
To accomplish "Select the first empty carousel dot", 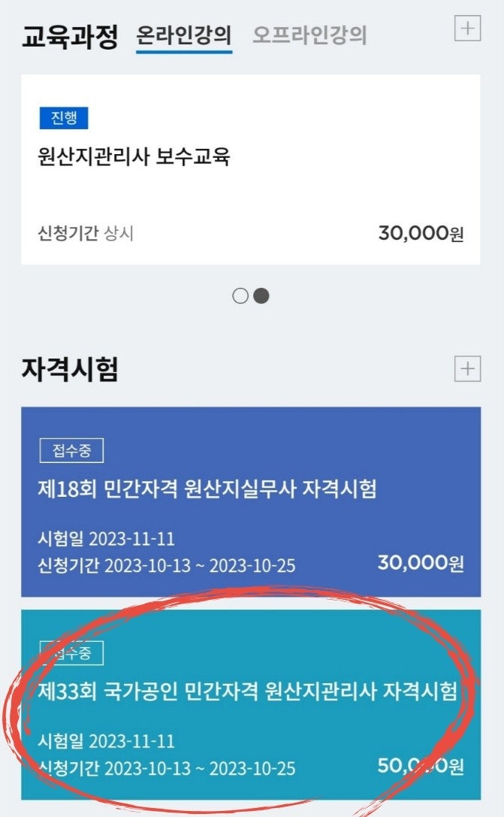I will (240, 296).
